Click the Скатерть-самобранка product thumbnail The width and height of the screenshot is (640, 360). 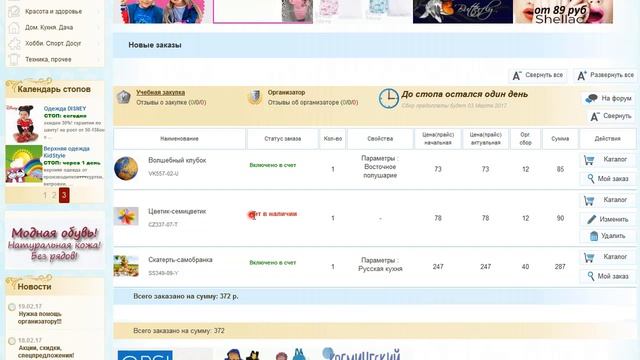126,266
